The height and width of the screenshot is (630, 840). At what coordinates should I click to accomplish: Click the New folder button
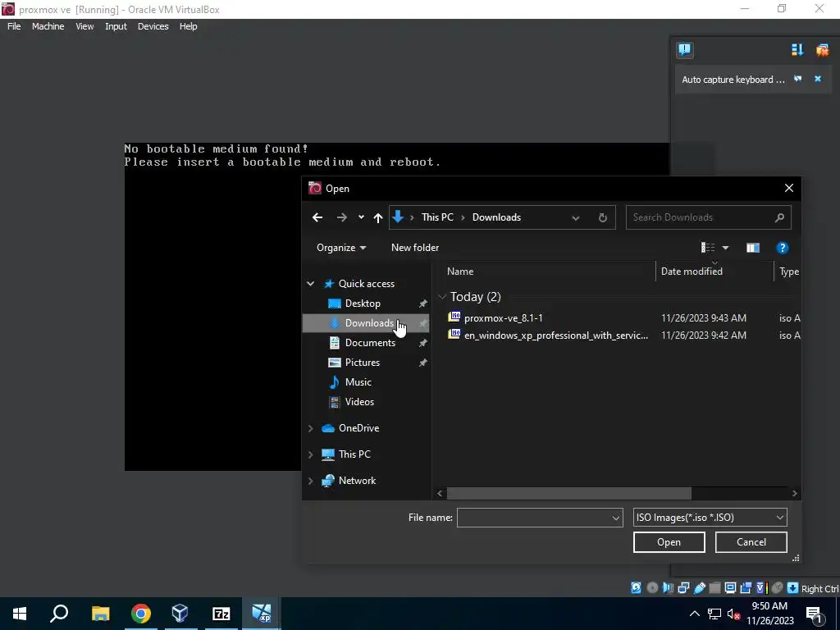click(x=414, y=248)
